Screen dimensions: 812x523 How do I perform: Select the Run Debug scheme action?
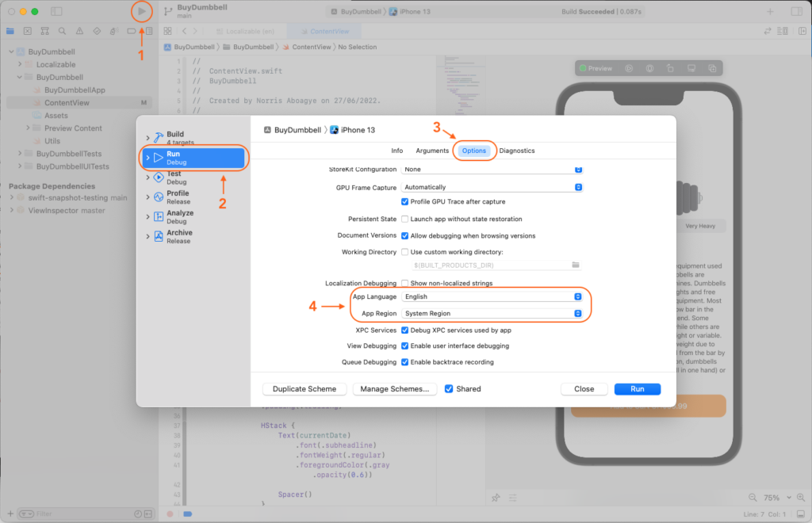[194, 158]
